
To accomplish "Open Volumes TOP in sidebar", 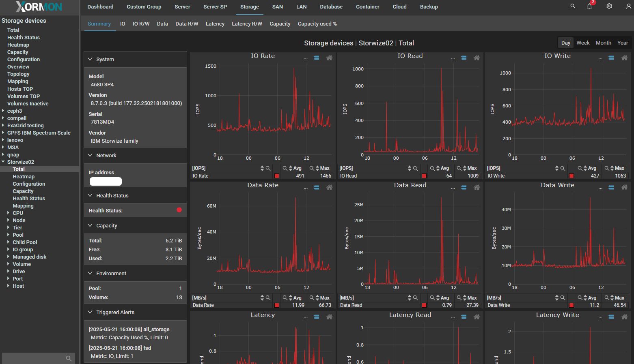I will tap(24, 96).
